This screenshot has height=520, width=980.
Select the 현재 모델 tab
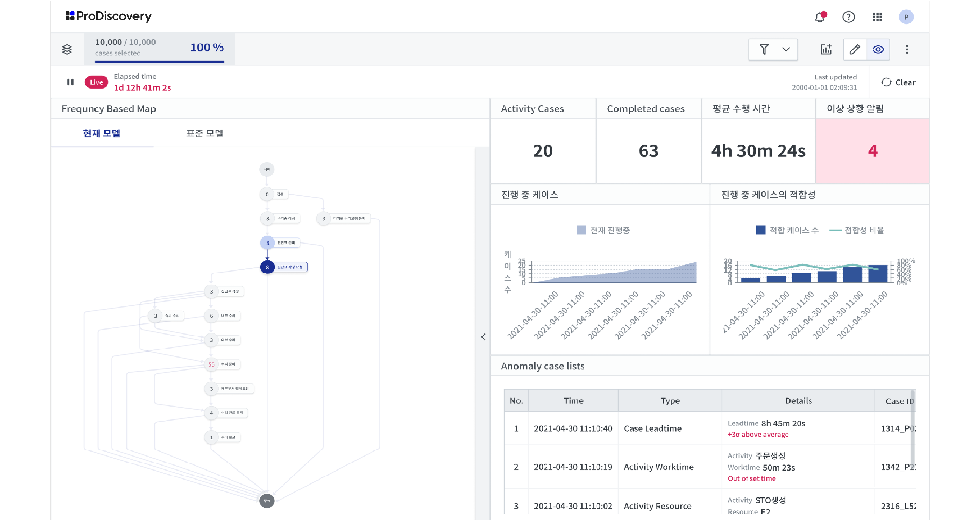pyautogui.click(x=102, y=133)
